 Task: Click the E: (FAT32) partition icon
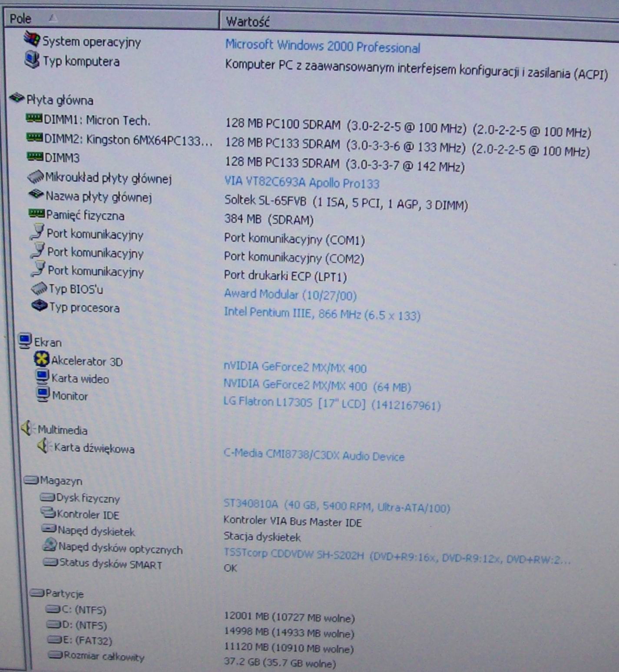55,640
